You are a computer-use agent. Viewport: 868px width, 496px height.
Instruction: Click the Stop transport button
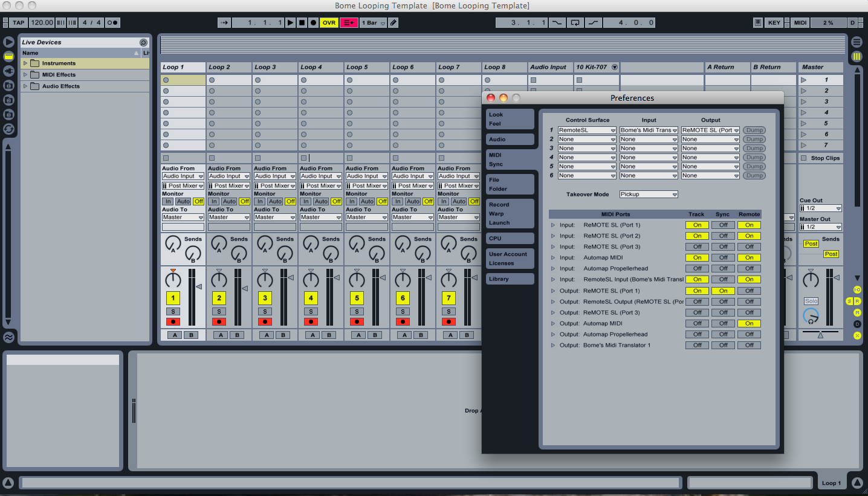(x=302, y=22)
